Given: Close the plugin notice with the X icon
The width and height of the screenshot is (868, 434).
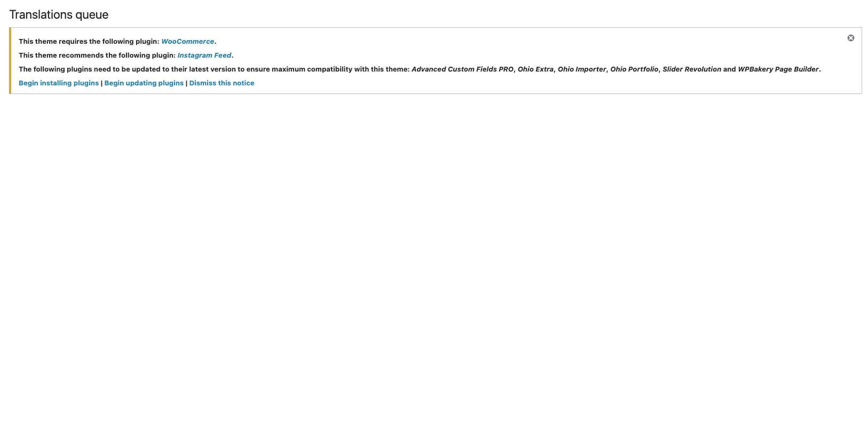Looking at the screenshot, I should [x=850, y=38].
